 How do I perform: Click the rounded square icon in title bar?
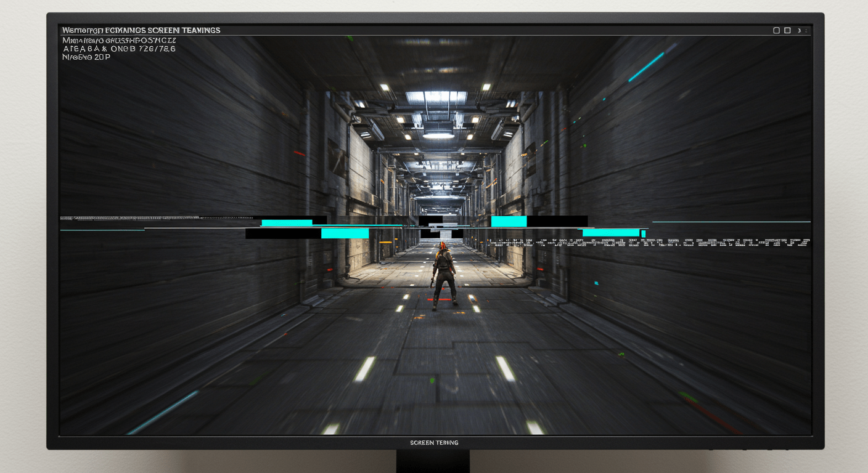[776, 30]
